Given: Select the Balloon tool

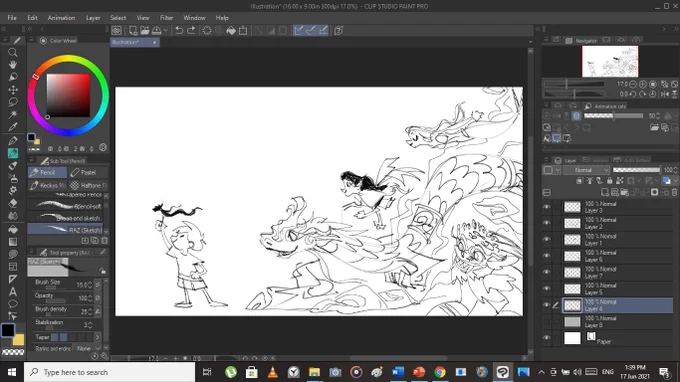Looking at the screenshot, I should (x=13, y=304).
